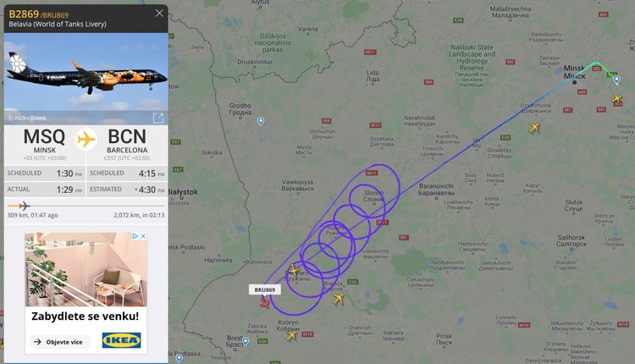Select yellow aircraft near Dzyarzhynsk
Screen dimensions: 635x364
(x=534, y=129)
